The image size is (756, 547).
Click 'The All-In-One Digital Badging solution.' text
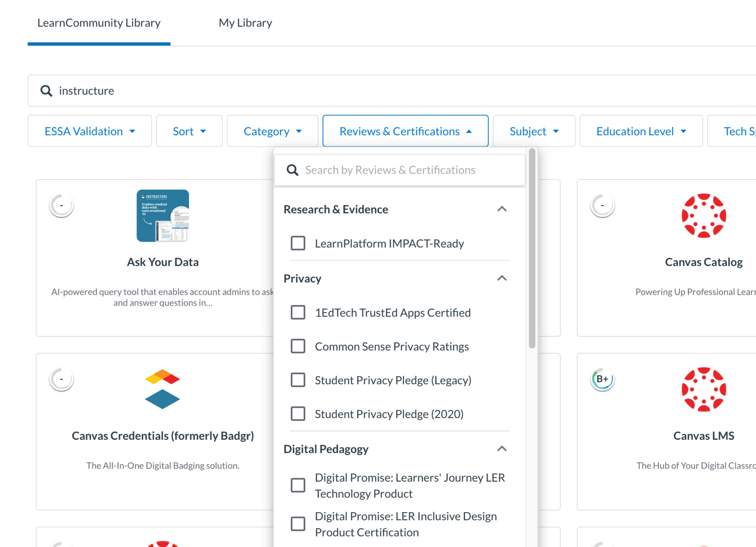click(x=163, y=465)
